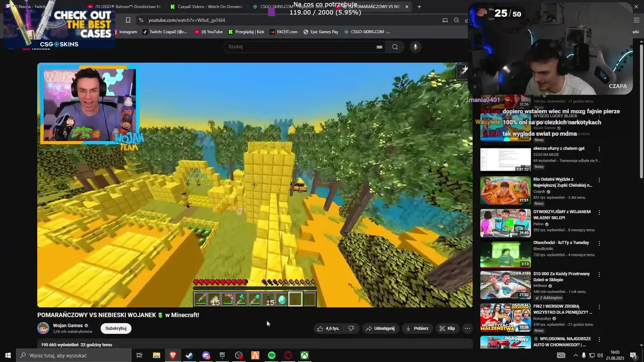644x362 pixels.
Task: Click the '195 665 wyświetleń' description text
Action: (76, 345)
